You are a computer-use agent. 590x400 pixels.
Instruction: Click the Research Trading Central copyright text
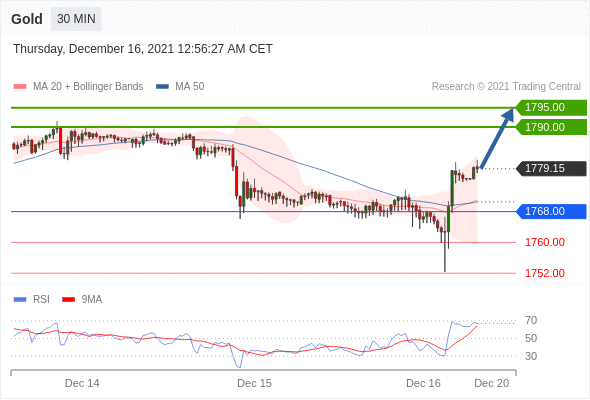point(506,87)
